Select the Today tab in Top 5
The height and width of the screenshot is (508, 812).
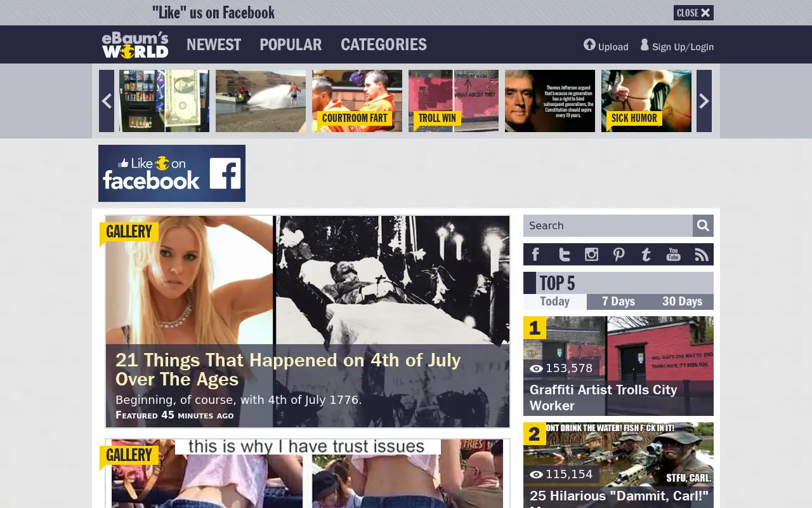coord(555,302)
